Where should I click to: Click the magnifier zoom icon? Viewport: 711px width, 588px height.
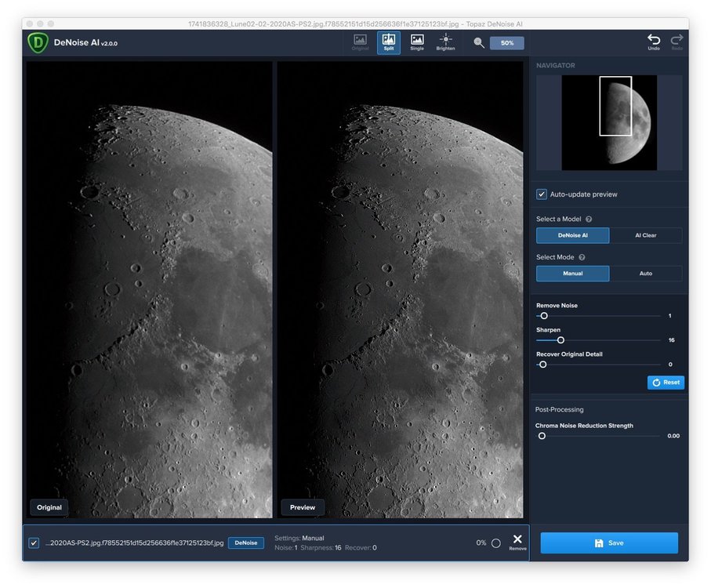[x=479, y=42]
